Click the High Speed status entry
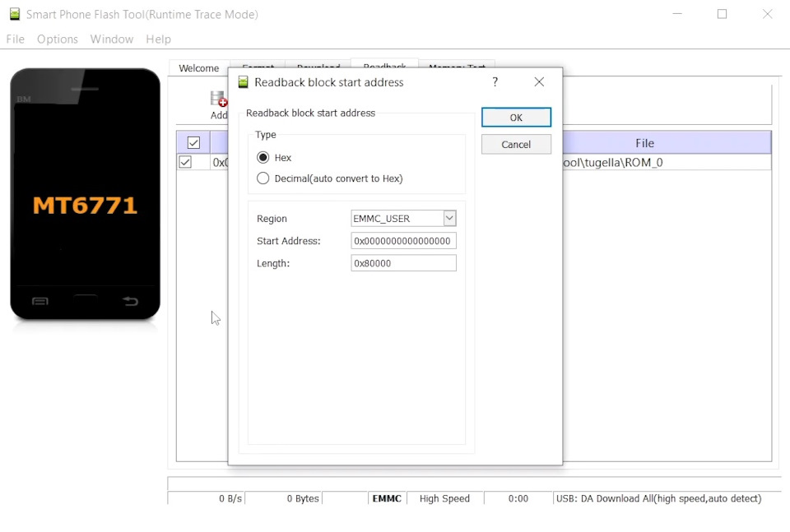The height and width of the screenshot is (532, 790). click(x=444, y=498)
